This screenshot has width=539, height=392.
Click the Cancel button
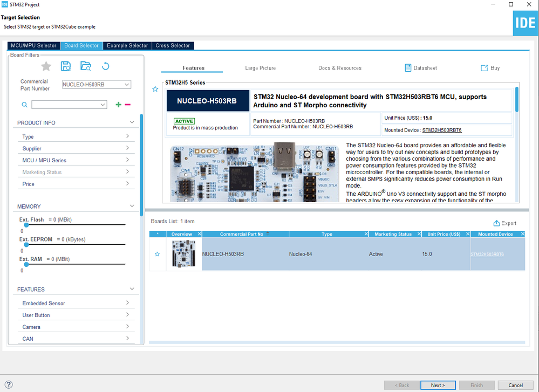pyautogui.click(x=515, y=385)
